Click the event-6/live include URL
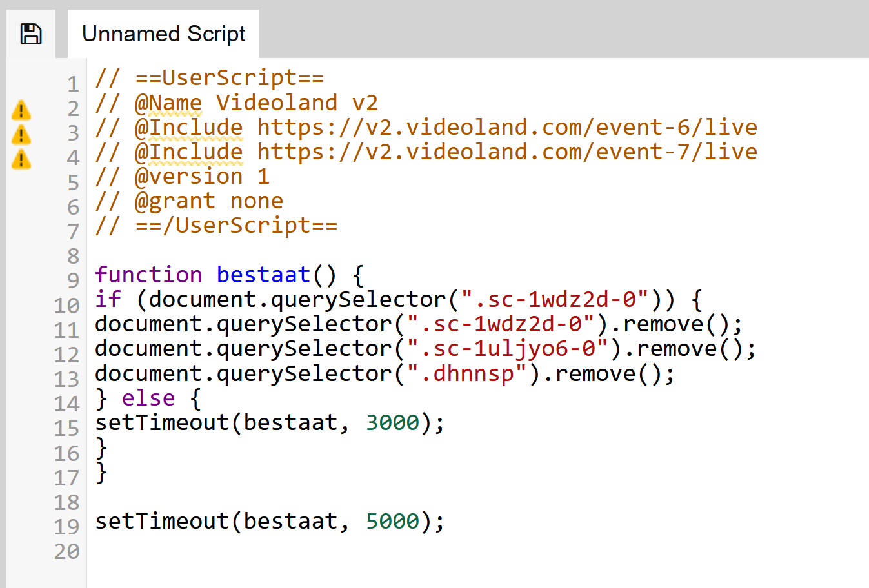 pos(507,127)
